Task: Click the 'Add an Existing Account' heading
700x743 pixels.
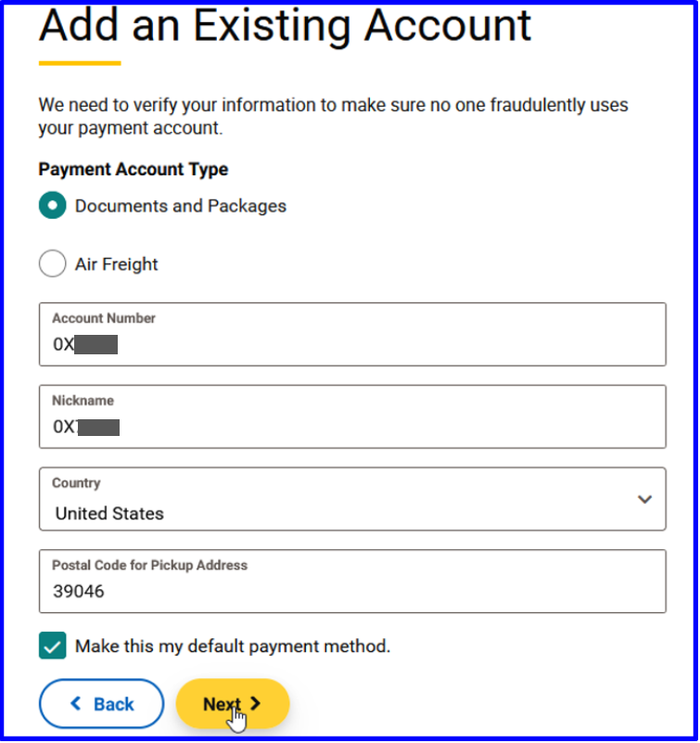Action: tap(285, 26)
